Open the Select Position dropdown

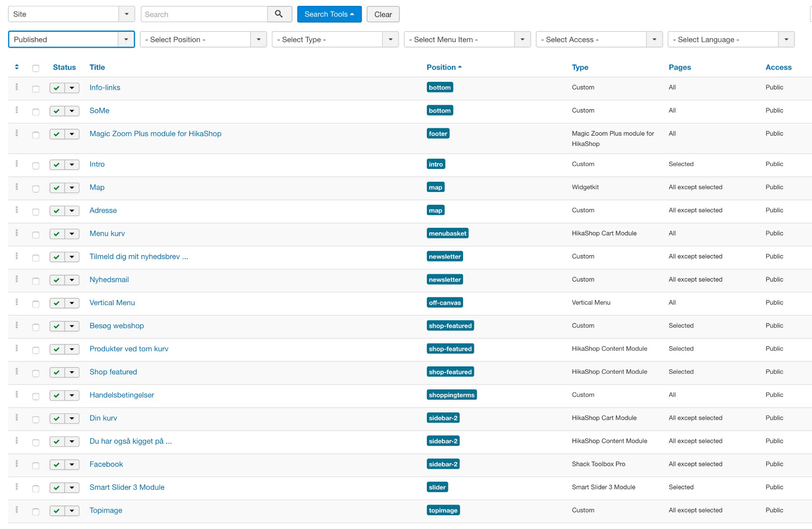point(203,40)
